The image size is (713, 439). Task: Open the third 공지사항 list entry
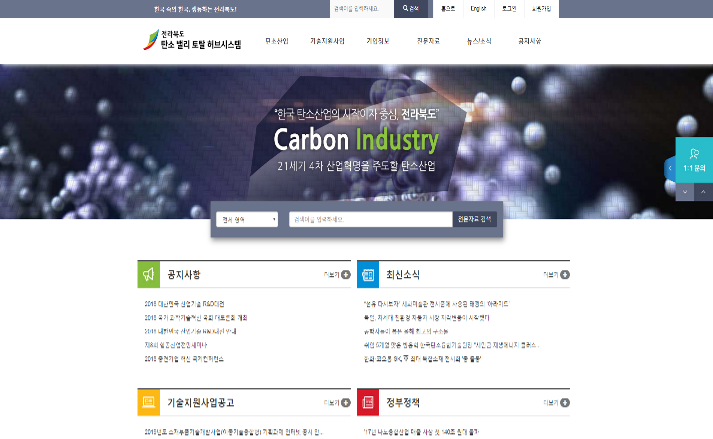[191, 331]
